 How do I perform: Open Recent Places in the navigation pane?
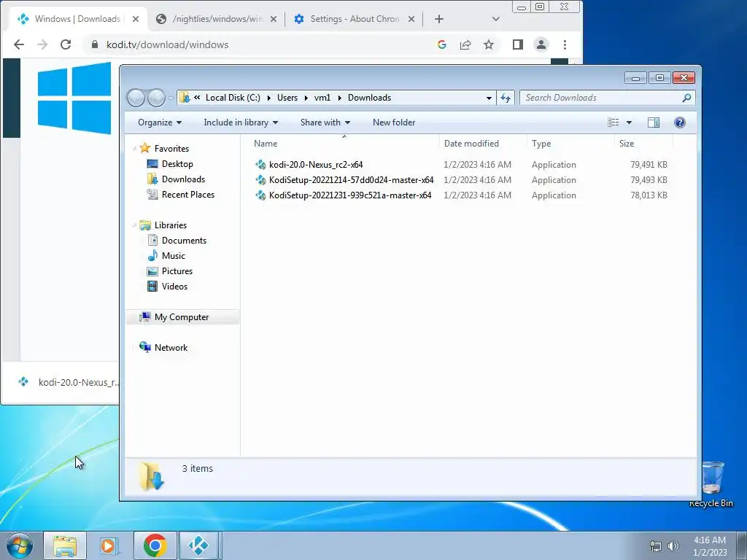coord(187,194)
